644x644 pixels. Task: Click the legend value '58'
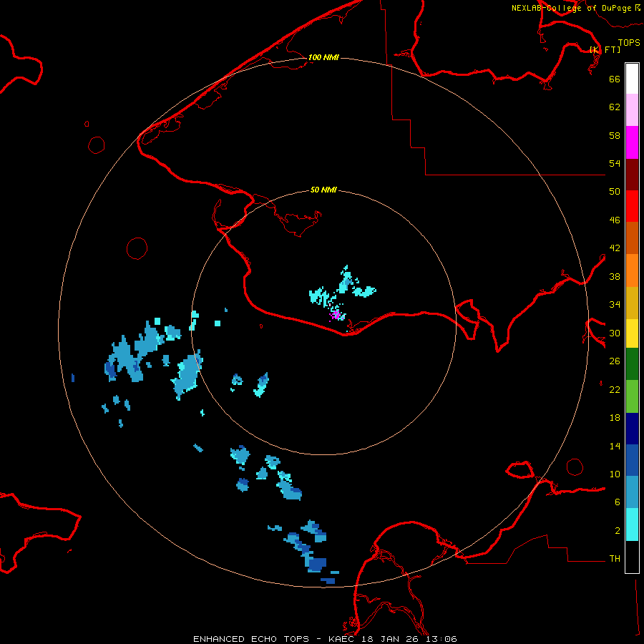pos(615,135)
